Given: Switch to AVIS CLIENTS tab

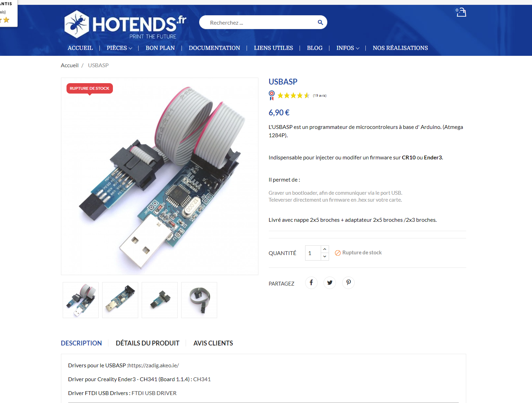Looking at the screenshot, I should [x=213, y=343].
